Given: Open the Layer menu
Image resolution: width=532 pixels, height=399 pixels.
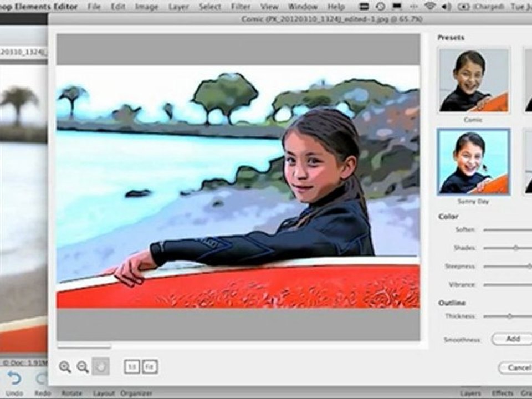Looking at the screenshot, I should click(x=179, y=7).
